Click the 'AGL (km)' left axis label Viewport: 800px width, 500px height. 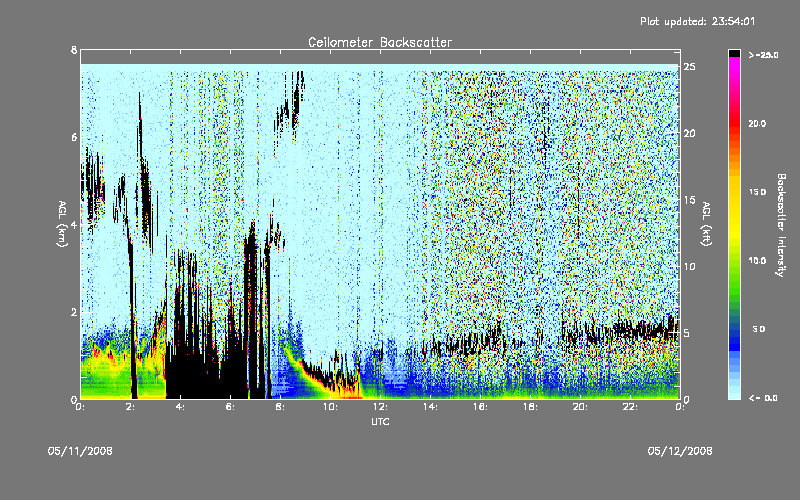point(62,224)
